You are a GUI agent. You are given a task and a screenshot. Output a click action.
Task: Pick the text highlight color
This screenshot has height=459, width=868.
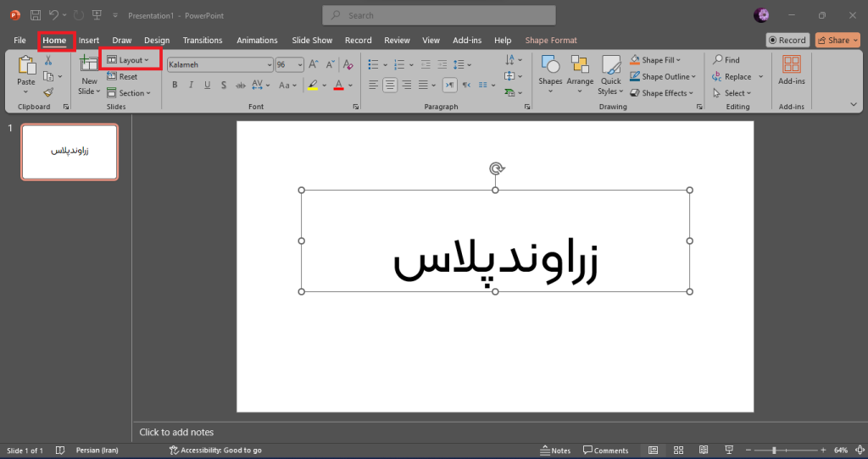pyautogui.click(x=313, y=86)
